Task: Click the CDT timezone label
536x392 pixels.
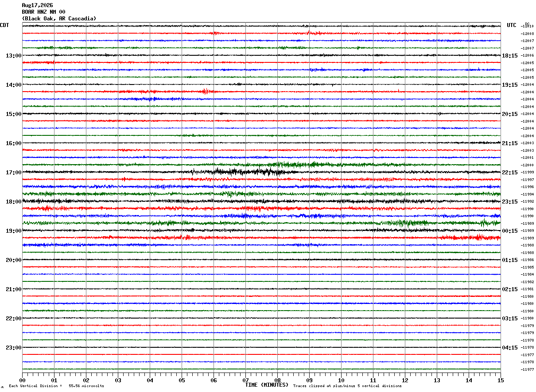Action: click(x=4, y=25)
